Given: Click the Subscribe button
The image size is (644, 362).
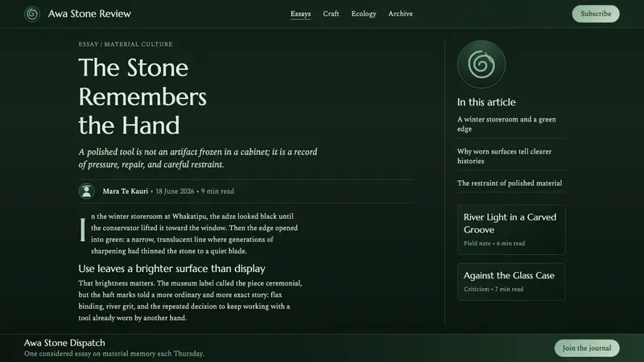Looking at the screenshot, I should point(596,14).
